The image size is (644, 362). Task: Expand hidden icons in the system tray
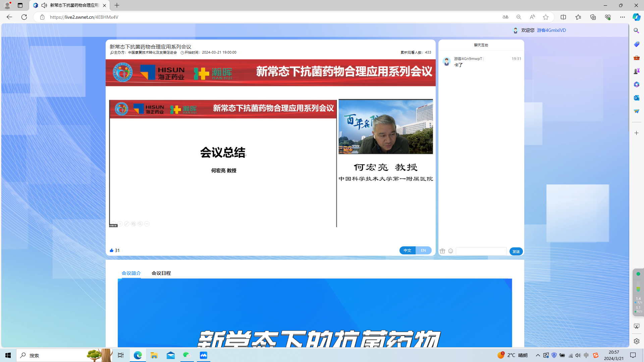tap(537, 355)
